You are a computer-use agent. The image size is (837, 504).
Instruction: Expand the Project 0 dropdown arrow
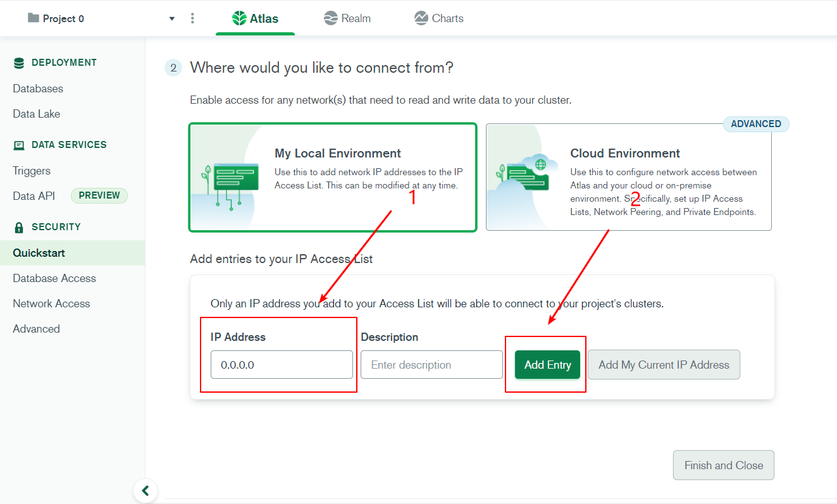pyautogui.click(x=171, y=18)
